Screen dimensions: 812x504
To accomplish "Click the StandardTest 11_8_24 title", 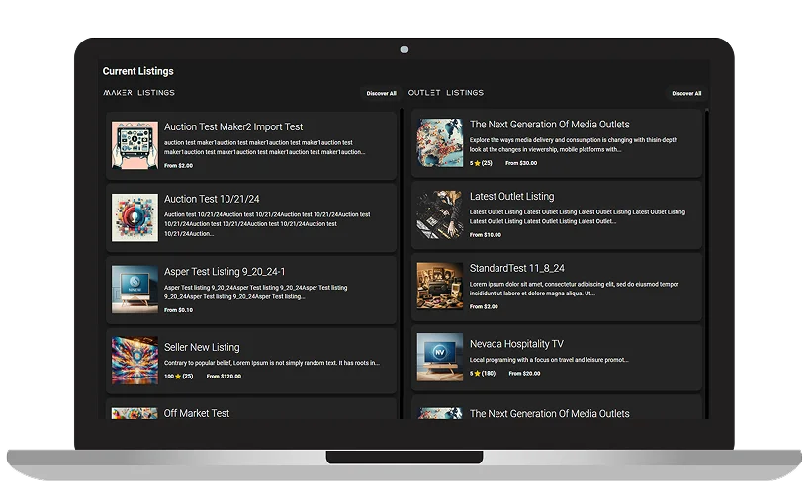I will click(516, 269).
